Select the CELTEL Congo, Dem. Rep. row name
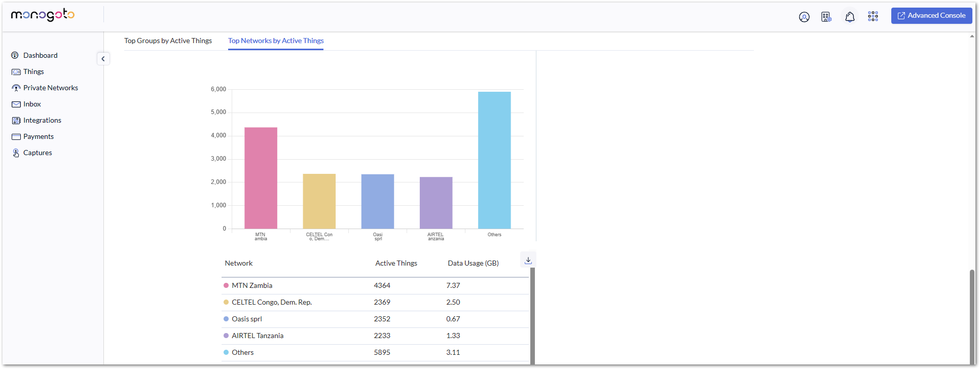The image size is (980, 369). pos(272,302)
